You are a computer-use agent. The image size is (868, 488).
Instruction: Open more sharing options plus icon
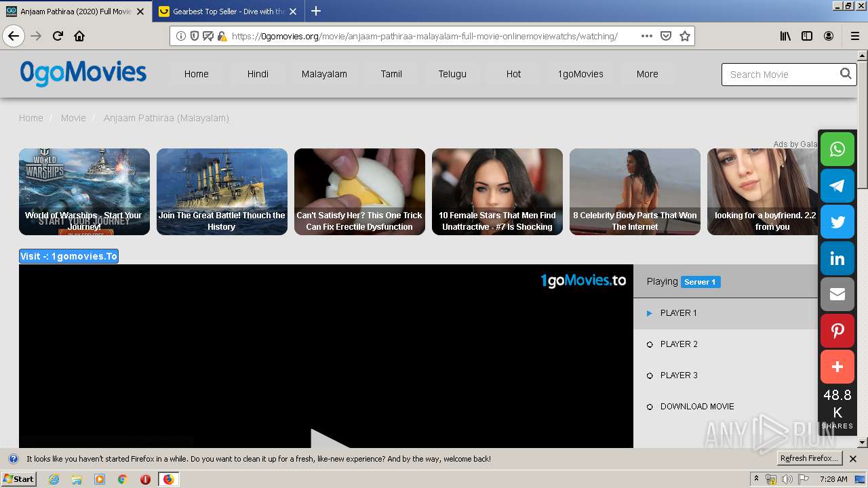[x=837, y=367]
